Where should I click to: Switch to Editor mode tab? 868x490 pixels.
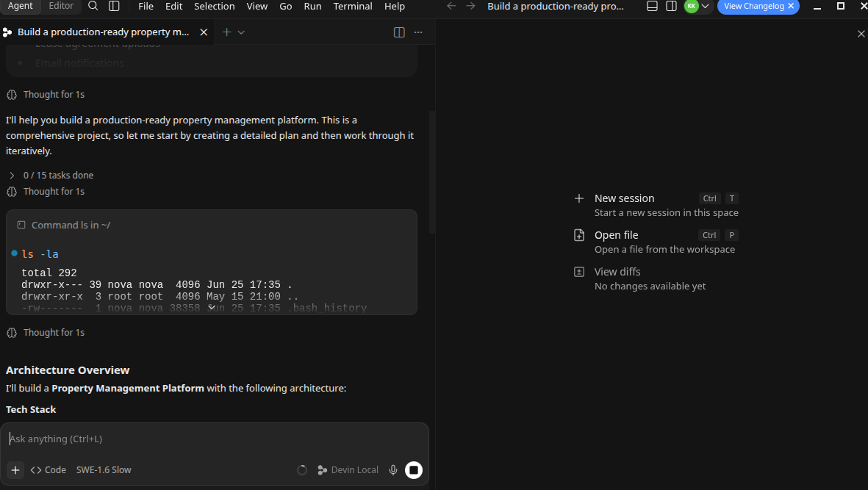tap(61, 6)
